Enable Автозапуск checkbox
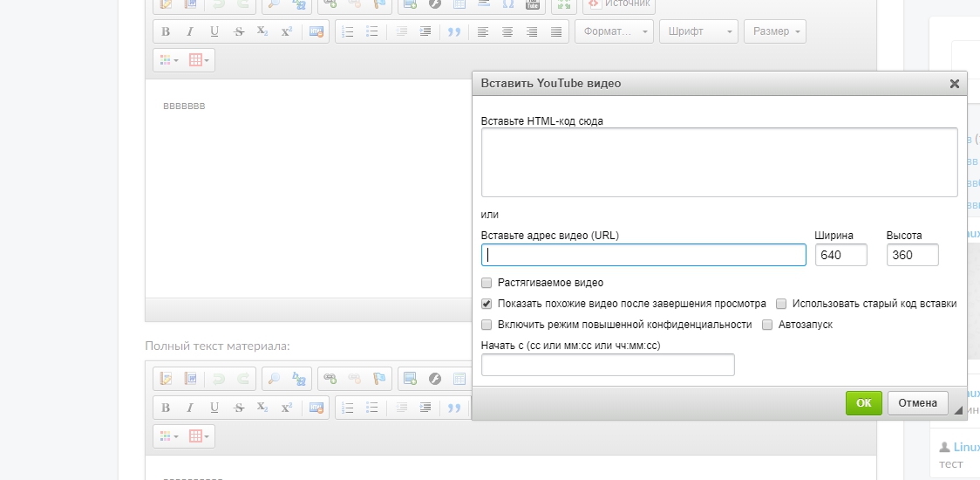Screen dimensions: 980x480 [767, 325]
